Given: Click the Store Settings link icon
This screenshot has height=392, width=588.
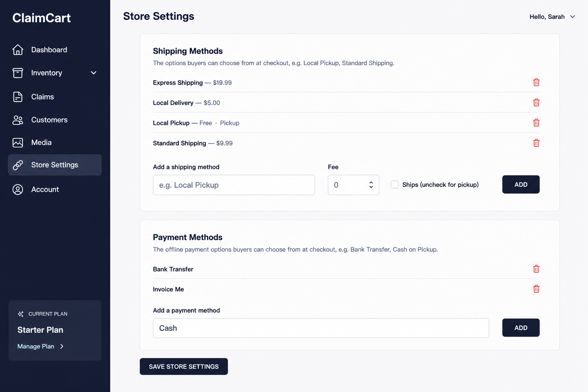Looking at the screenshot, I should tap(18, 165).
